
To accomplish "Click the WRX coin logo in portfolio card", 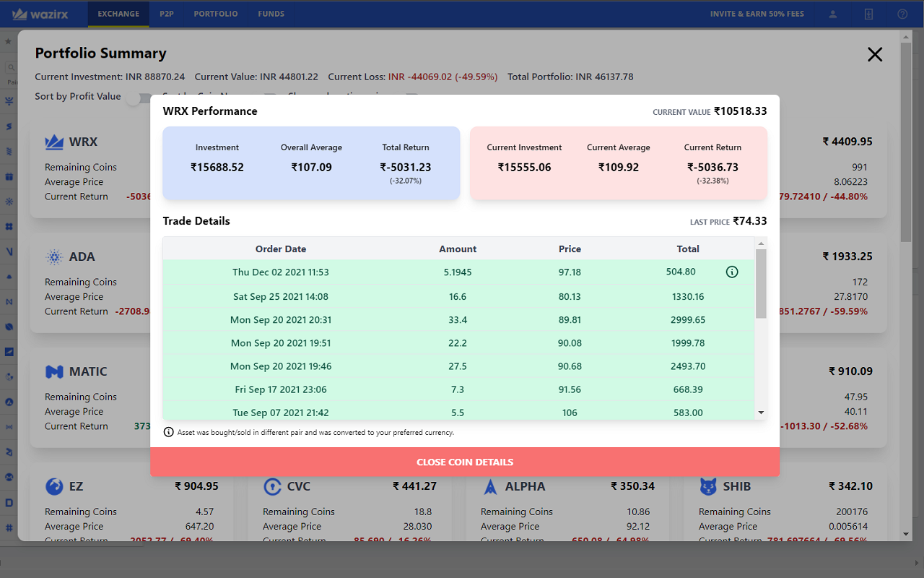I will point(55,142).
